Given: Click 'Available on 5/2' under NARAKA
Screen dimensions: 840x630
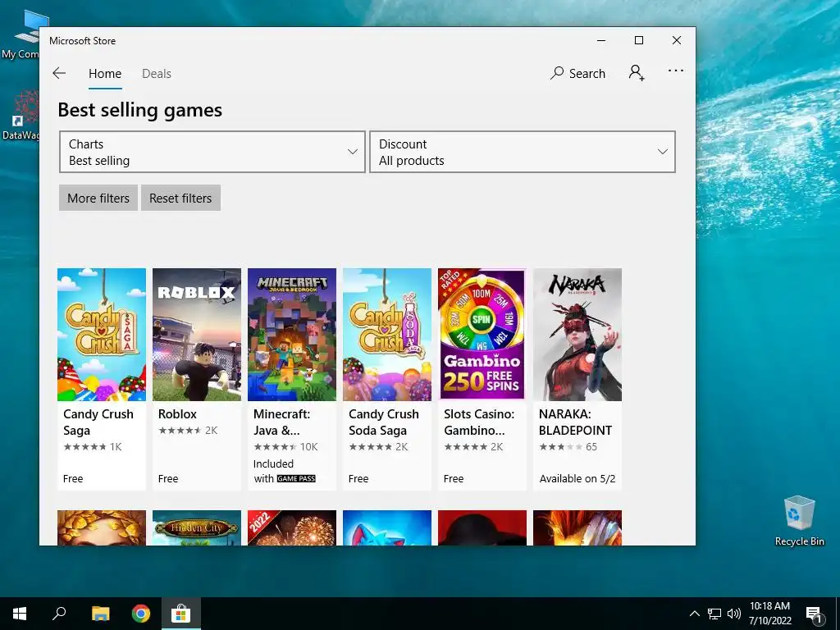Looking at the screenshot, I should (x=577, y=479).
